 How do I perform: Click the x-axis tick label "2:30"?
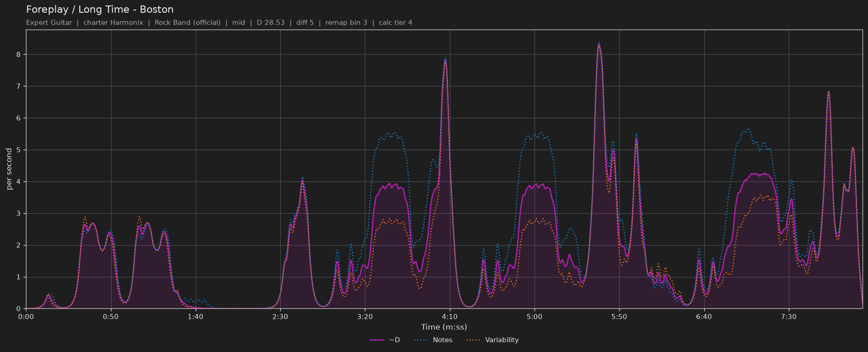(x=280, y=317)
